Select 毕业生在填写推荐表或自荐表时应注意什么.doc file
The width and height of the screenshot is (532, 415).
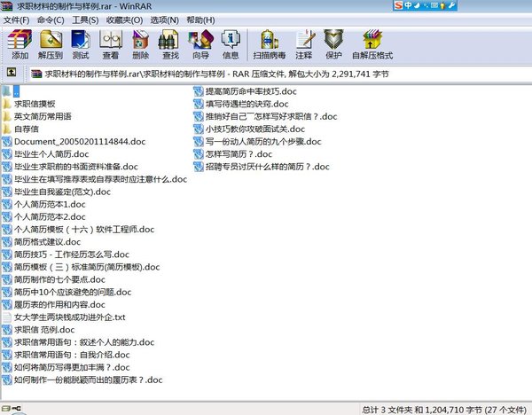pyautogui.click(x=95, y=179)
